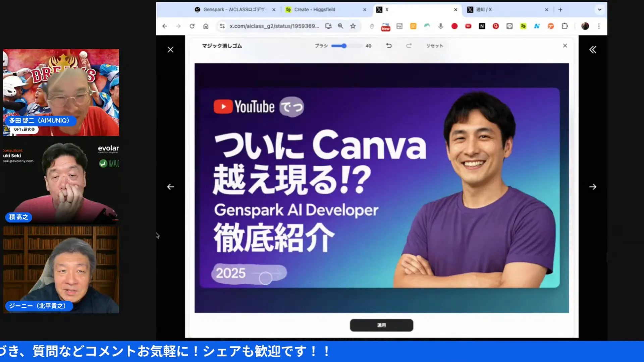
Task: Click the リセット reset button
Action: 434,46
